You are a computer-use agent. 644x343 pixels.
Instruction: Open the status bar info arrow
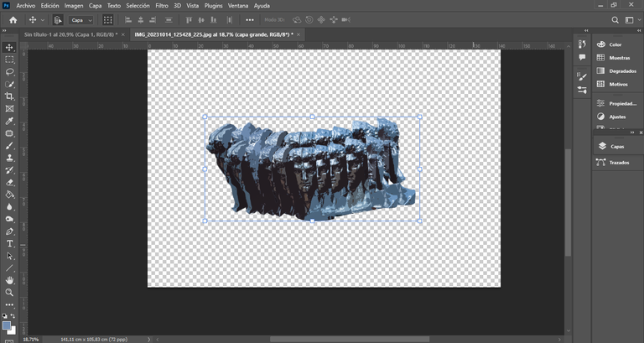[x=148, y=340]
